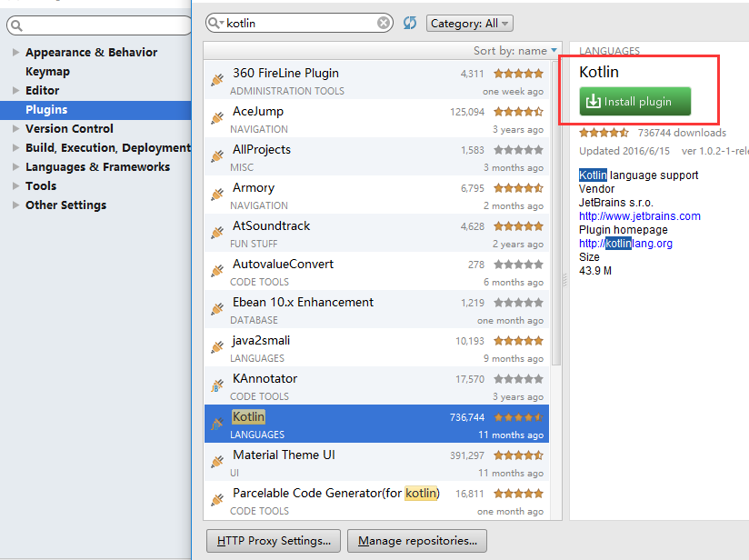This screenshot has width=749, height=560.
Task: Click the plugin search field
Action: tap(299, 23)
